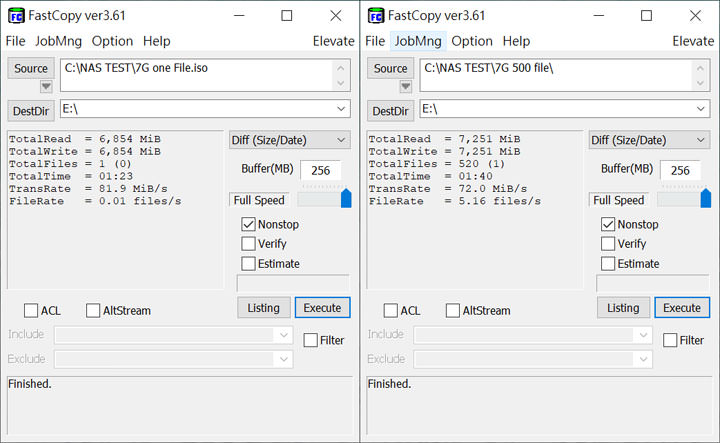Tick the AltStream checkbox in the one File.iso window
The height and width of the screenshot is (443, 720).
pyautogui.click(x=93, y=311)
